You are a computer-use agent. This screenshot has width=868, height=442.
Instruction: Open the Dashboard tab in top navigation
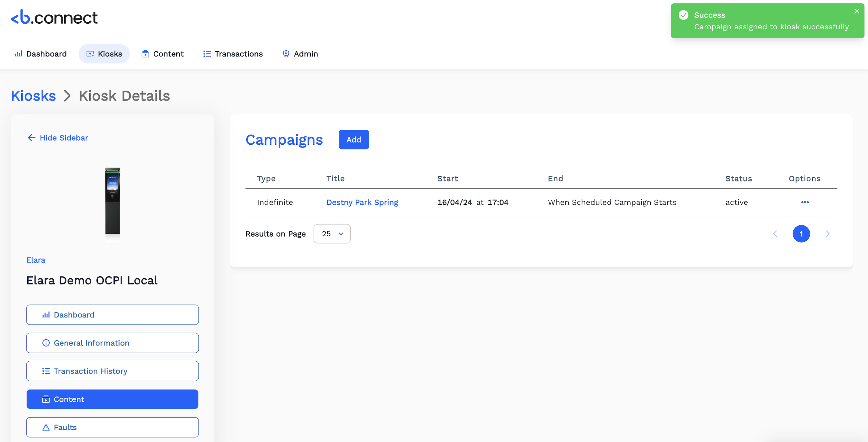tap(40, 54)
